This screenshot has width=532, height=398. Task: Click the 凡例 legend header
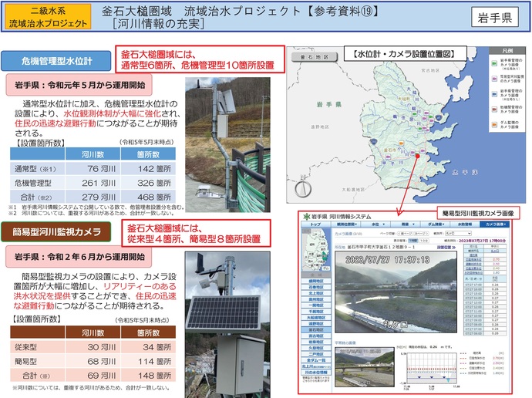click(507, 51)
